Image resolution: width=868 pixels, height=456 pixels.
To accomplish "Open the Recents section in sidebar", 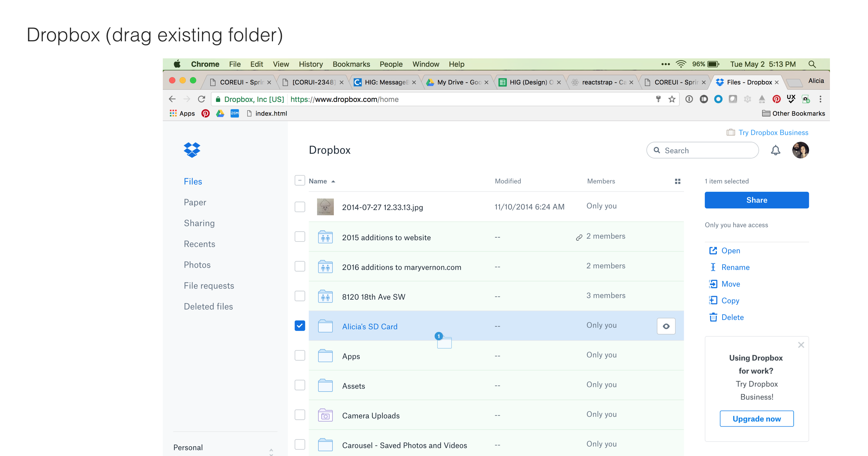I will tap(199, 244).
